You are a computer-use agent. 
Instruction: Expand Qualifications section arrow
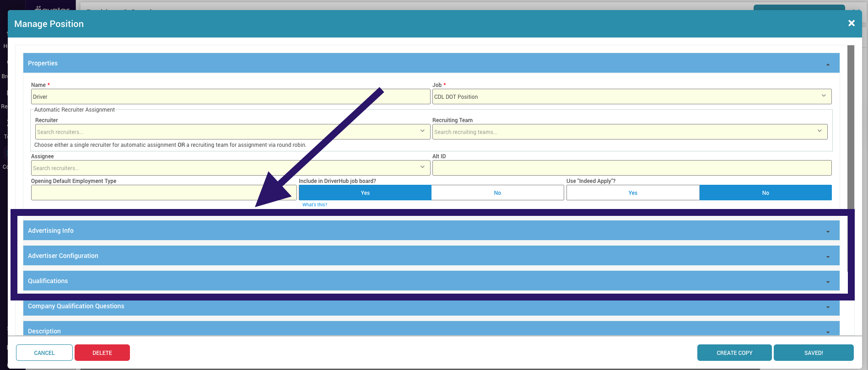coord(828,282)
